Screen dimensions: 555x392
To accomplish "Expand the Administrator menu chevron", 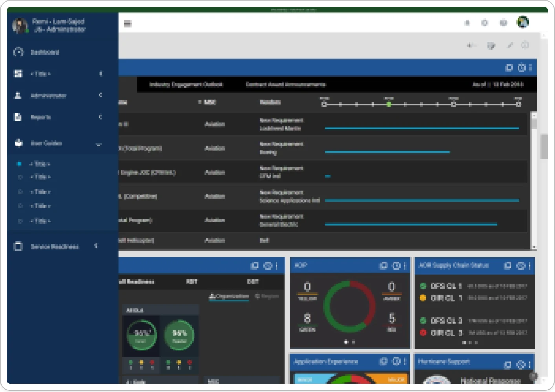I will tap(100, 95).
